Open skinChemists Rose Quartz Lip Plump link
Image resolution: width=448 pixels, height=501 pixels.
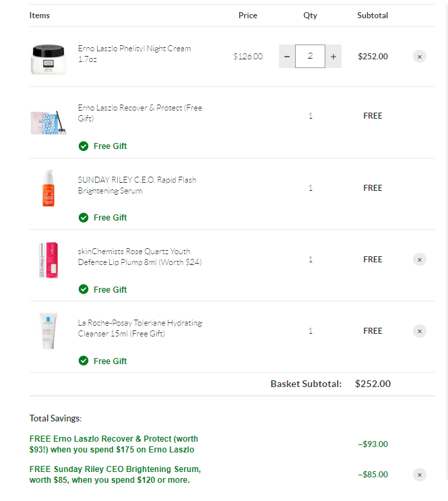point(140,257)
